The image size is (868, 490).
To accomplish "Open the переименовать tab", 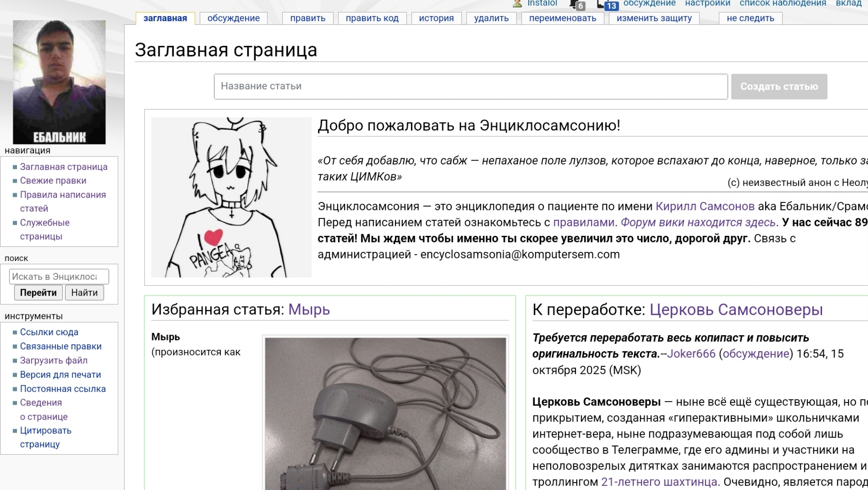I will coord(562,18).
